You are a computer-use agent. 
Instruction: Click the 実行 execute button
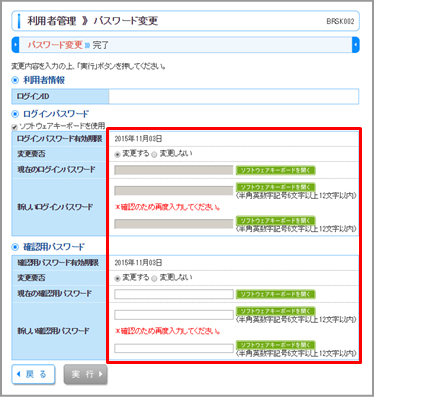tap(86, 374)
